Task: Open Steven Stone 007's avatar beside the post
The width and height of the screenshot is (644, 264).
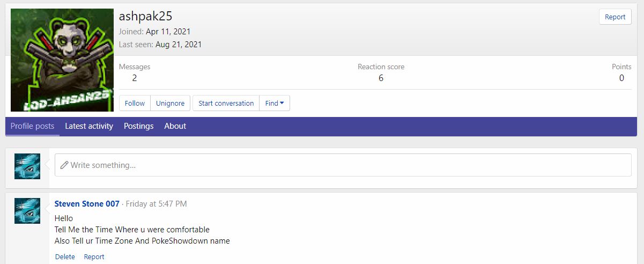Action: point(27,211)
